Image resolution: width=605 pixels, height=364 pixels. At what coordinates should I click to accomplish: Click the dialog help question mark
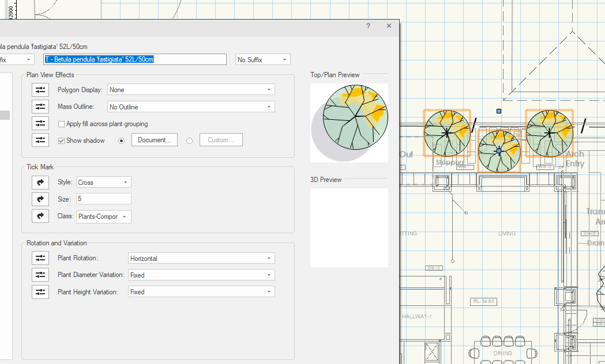click(x=369, y=26)
